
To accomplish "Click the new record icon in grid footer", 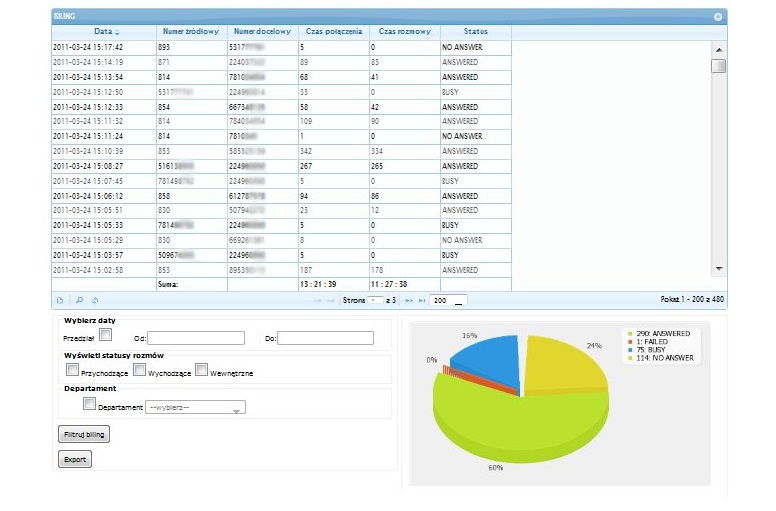I will pos(60,300).
